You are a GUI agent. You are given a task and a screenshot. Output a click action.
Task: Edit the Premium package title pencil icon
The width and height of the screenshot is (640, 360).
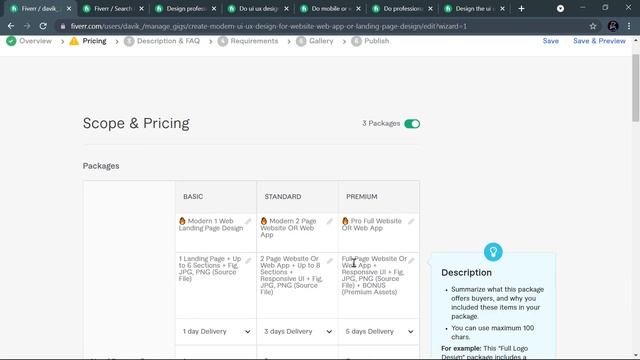(411, 221)
